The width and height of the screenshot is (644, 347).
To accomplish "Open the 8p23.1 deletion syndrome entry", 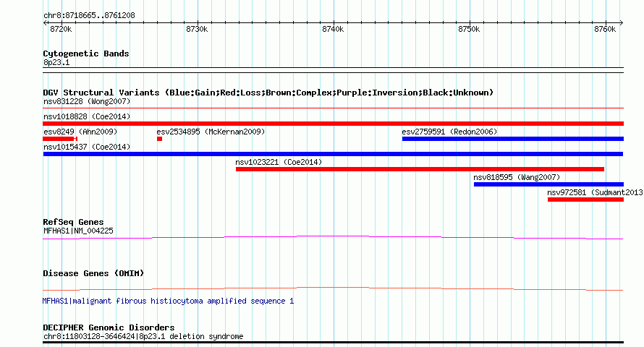I will click(143, 336).
